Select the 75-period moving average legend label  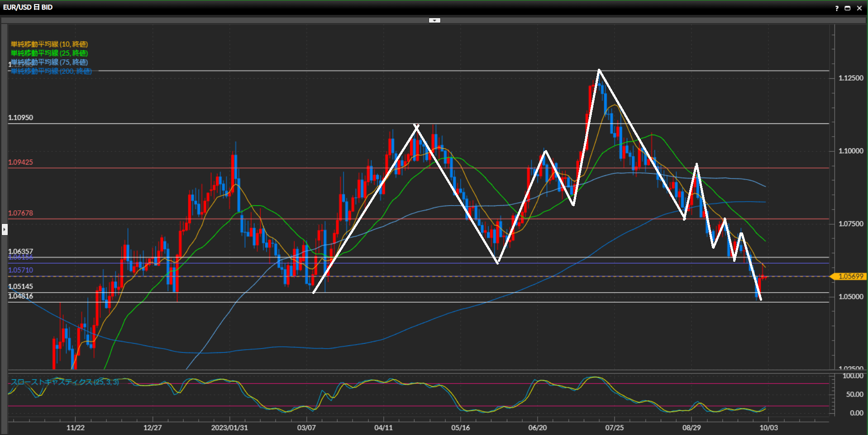pyautogui.click(x=49, y=62)
